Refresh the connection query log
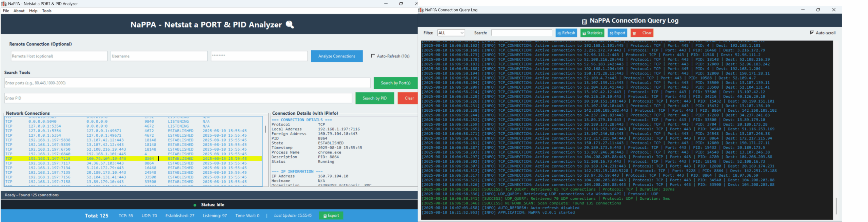868x222 pixels. [x=566, y=33]
